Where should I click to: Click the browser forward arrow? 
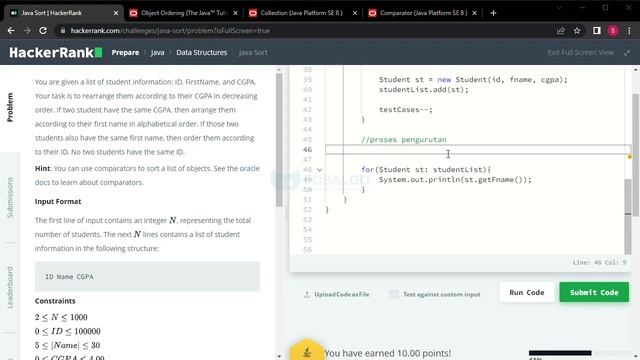[27, 31]
